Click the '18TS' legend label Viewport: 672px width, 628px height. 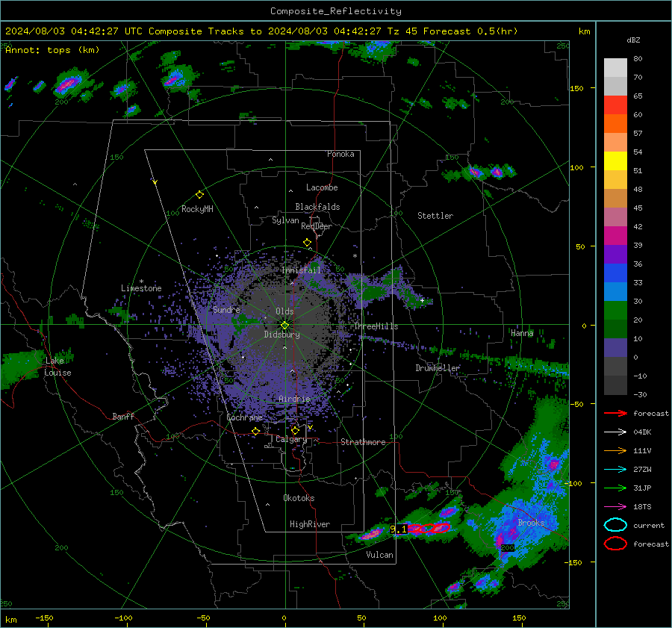pyautogui.click(x=642, y=507)
